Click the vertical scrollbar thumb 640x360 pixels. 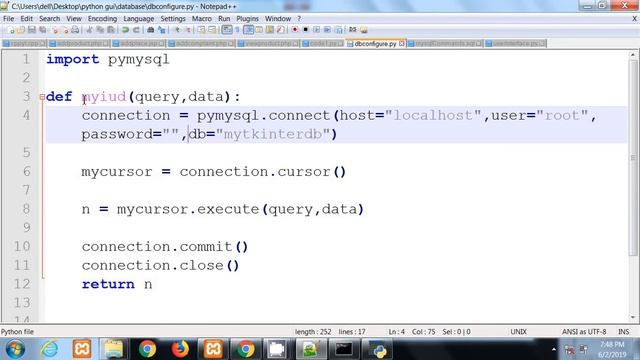633,158
